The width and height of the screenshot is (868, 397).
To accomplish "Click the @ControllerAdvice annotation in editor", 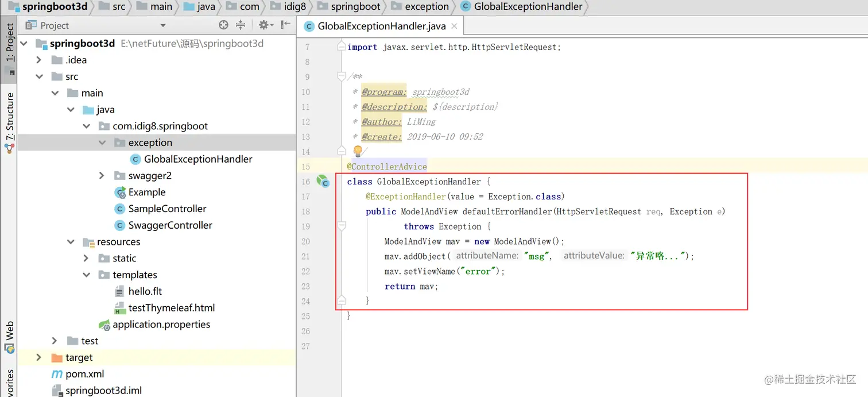I will (387, 167).
